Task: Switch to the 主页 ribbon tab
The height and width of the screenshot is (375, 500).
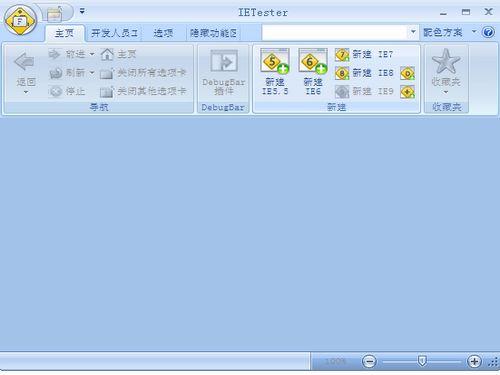Action: [x=65, y=33]
